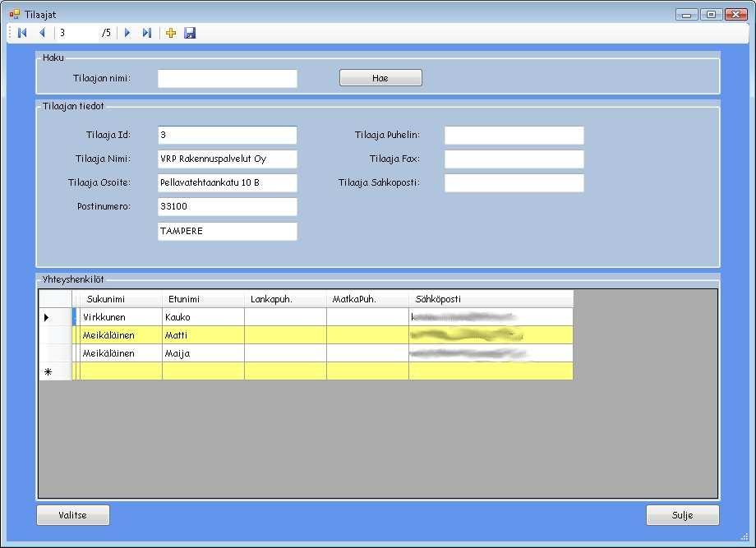
Task: Click Sähköposti cell in Maija row
Action: pyautogui.click(x=491, y=353)
